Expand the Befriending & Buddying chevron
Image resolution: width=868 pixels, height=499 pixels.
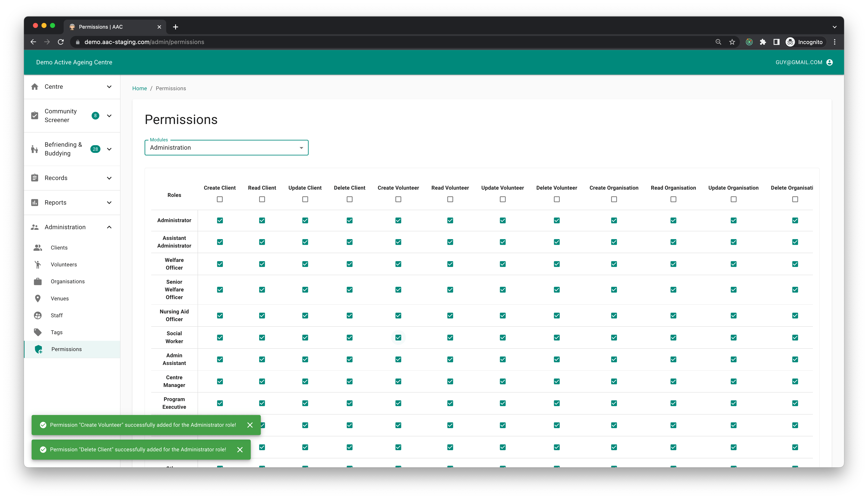point(109,149)
